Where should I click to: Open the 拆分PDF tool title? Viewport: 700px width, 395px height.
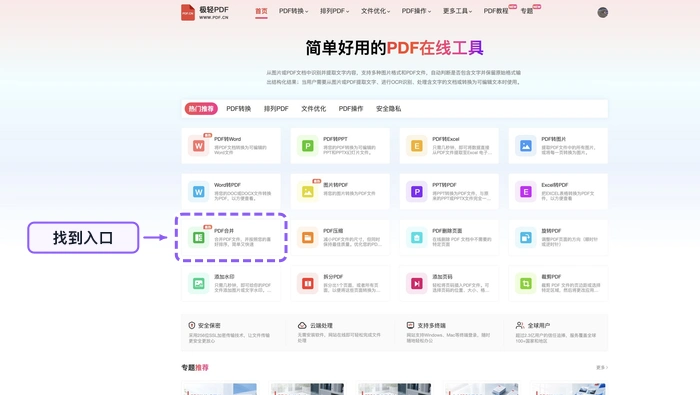[333, 277]
